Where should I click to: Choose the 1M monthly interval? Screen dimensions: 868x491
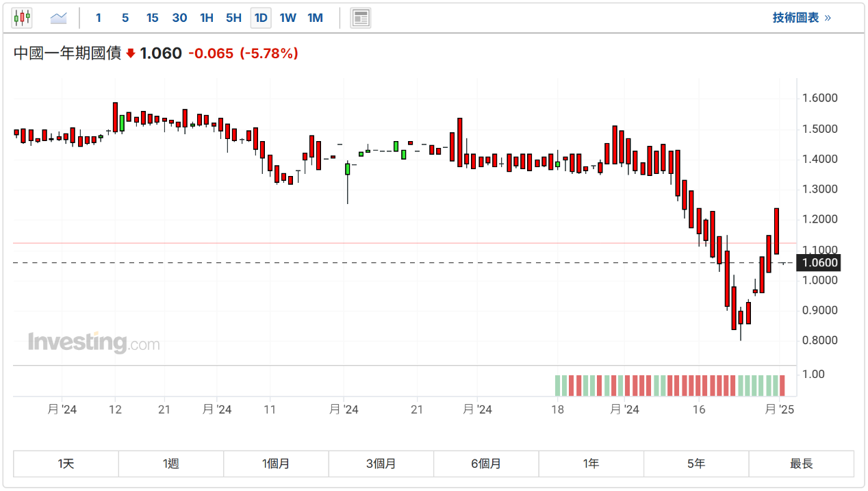coord(315,18)
